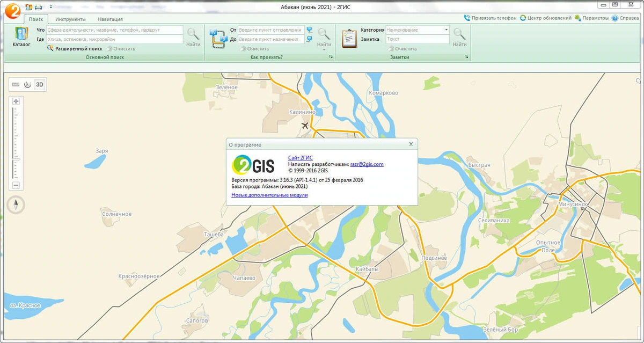This screenshot has height=343, width=644.
Task: Click the Селиваниха label on map
Action: [x=493, y=220]
